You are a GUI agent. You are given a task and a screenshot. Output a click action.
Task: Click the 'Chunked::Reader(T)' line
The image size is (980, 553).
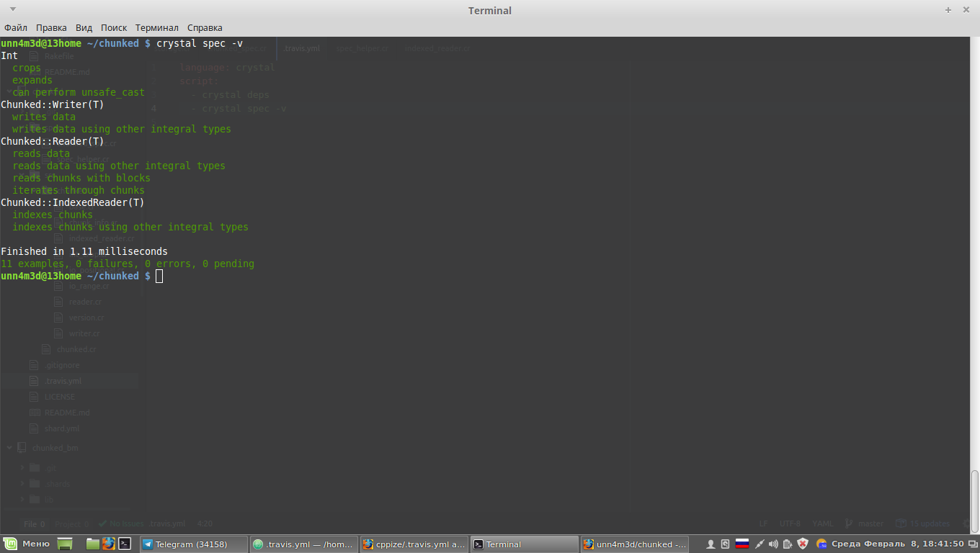pyautogui.click(x=53, y=141)
